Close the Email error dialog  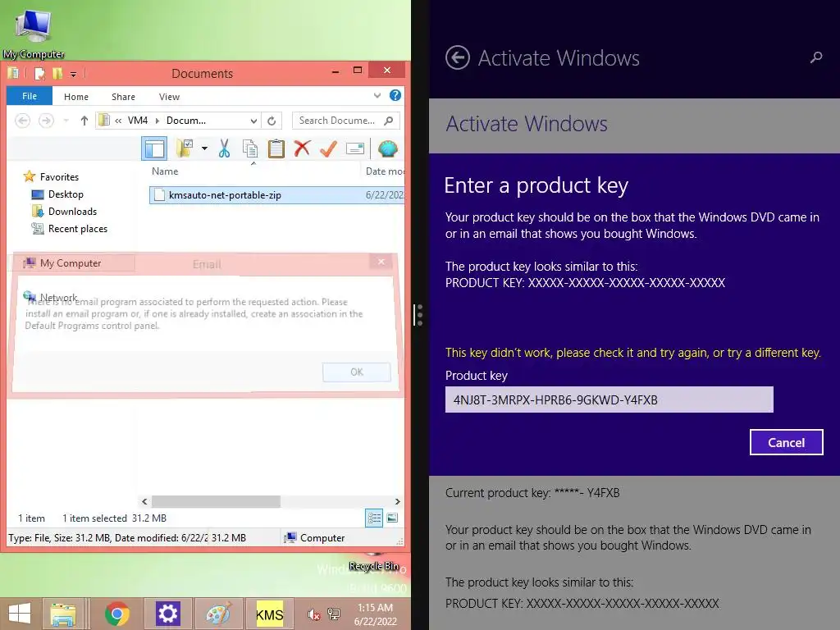coord(381,262)
